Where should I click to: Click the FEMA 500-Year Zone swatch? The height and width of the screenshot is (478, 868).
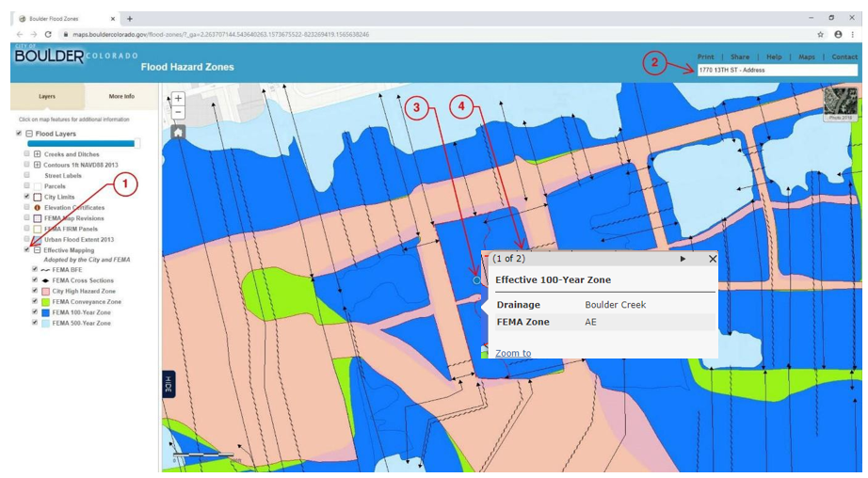coord(45,323)
